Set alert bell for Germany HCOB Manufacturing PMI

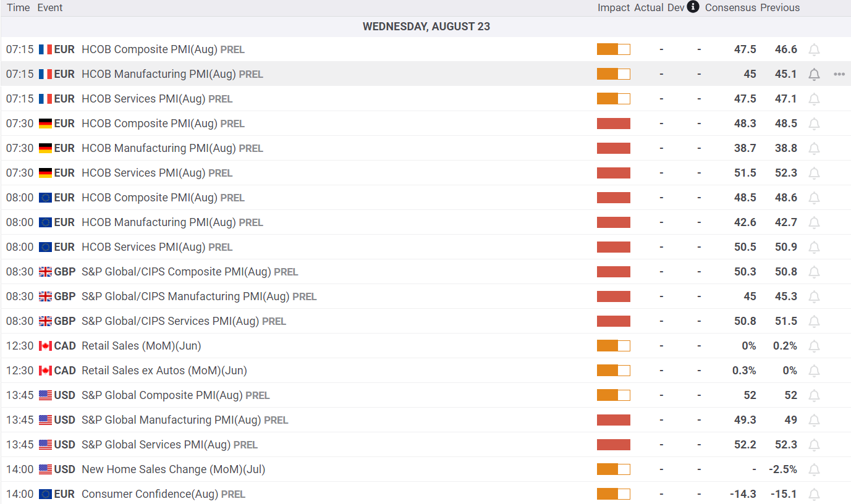tap(815, 148)
